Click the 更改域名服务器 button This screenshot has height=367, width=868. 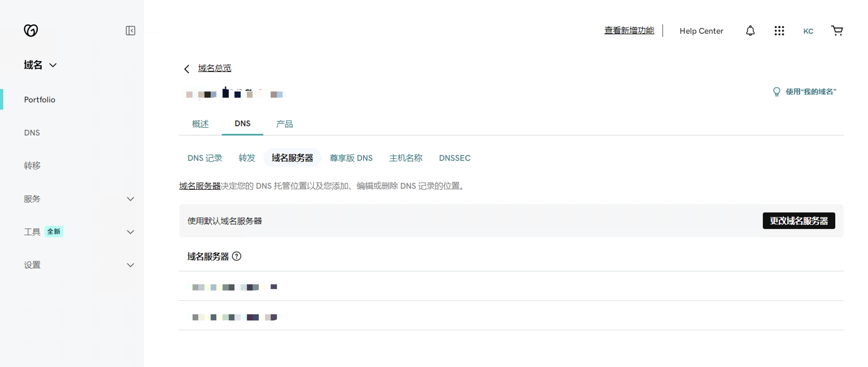(x=799, y=221)
